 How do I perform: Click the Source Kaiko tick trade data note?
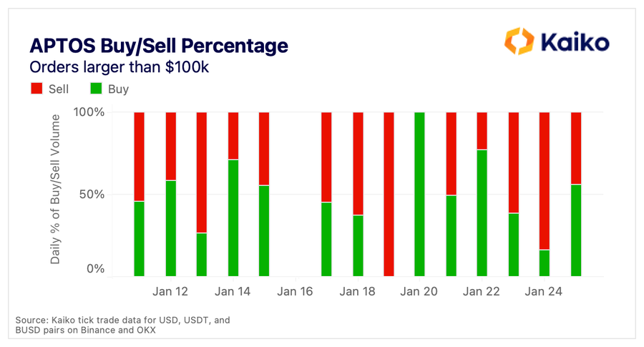tap(122, 325)
